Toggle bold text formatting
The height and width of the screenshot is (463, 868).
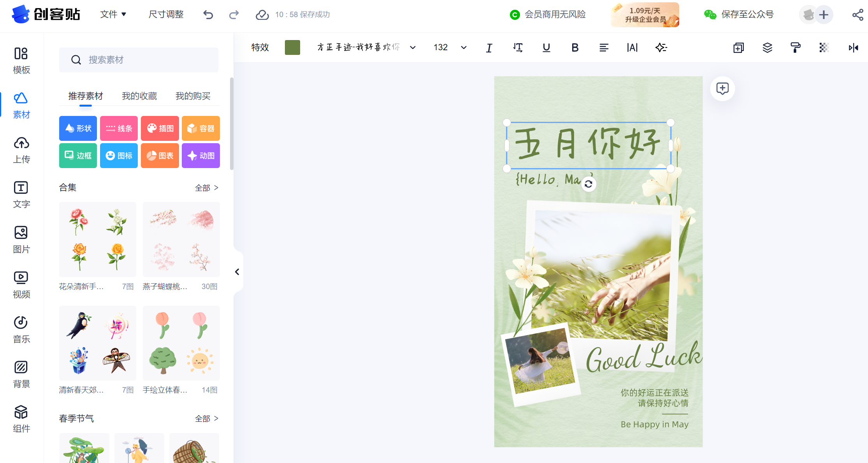click(575, 47)
